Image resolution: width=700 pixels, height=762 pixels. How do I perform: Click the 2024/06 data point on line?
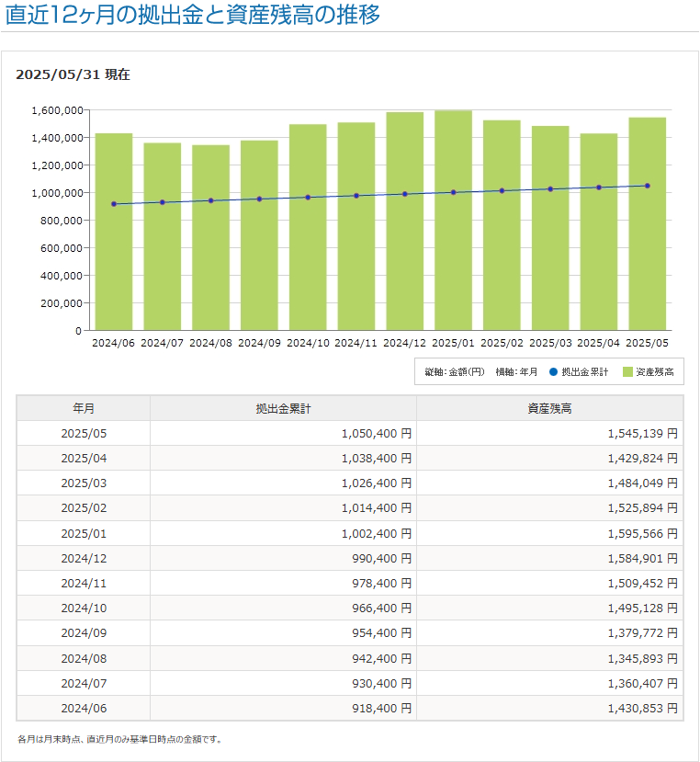pyautogui.click(x=114, y=204)
